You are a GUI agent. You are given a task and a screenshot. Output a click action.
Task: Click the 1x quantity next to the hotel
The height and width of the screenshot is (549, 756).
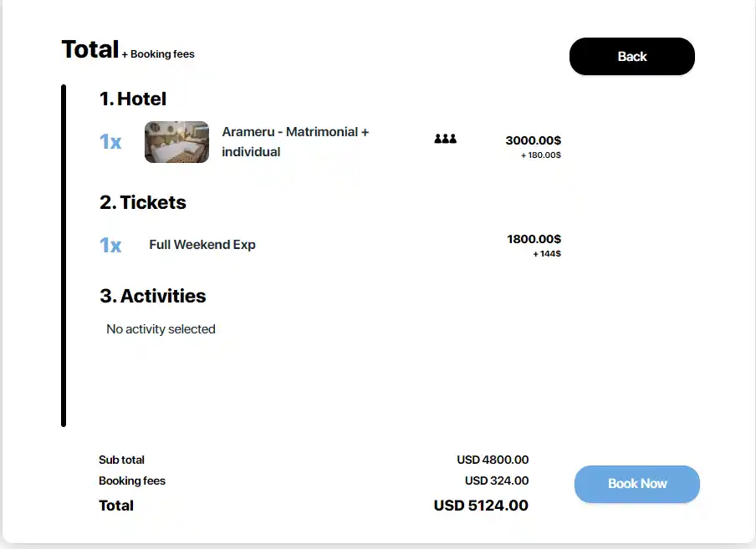(x=110, y=142)
